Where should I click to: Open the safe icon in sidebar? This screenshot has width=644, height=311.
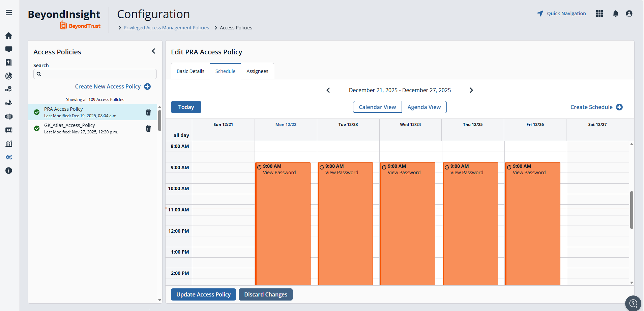[9, 130]
